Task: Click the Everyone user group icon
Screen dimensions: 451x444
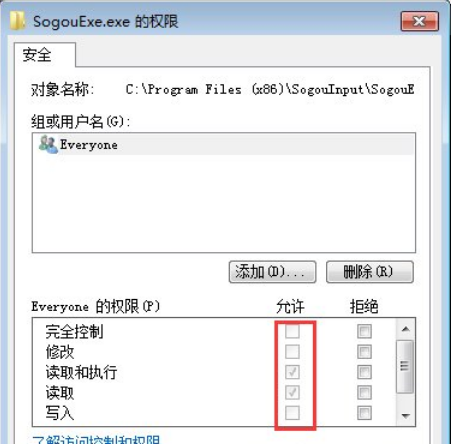Action: (x=48, y=145)
